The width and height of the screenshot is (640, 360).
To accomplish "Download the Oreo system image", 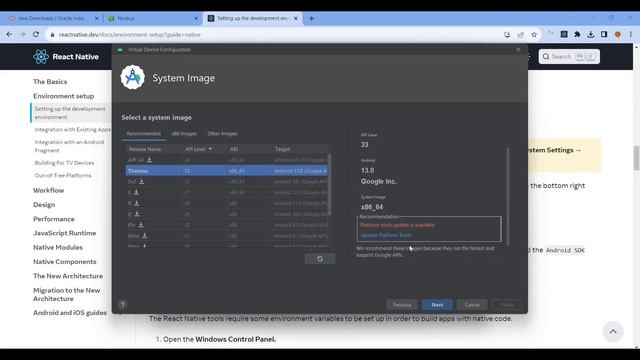I will (x=144, y=236).
